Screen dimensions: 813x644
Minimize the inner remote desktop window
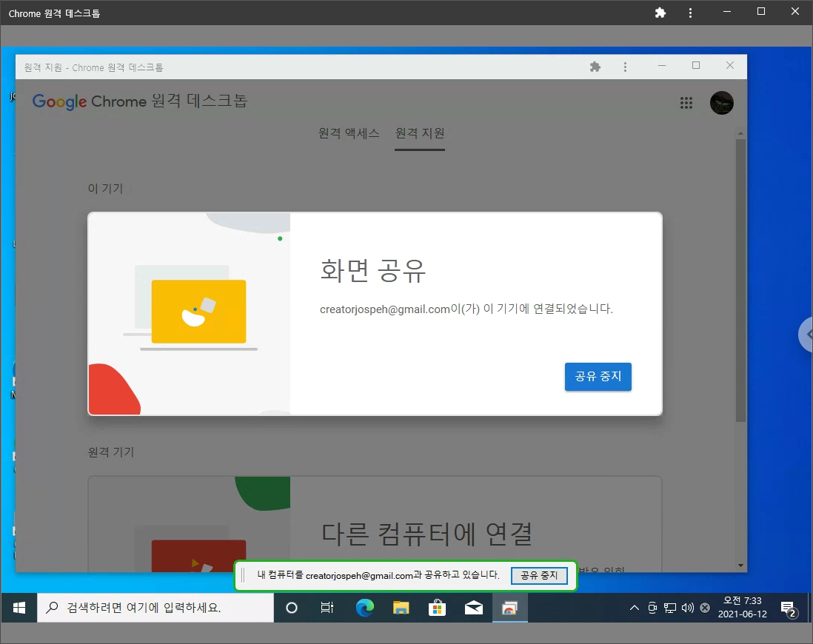(662, 66)
